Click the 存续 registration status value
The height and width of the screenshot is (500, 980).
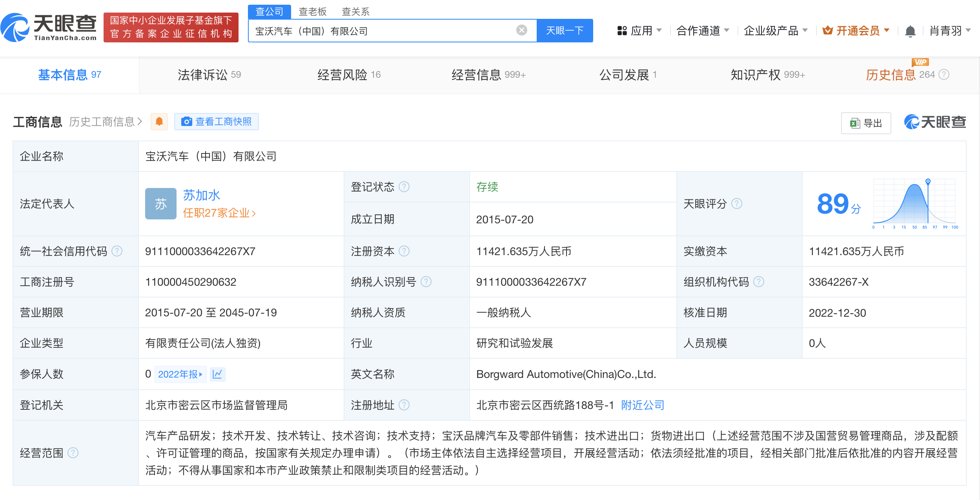tap(487, 187)
